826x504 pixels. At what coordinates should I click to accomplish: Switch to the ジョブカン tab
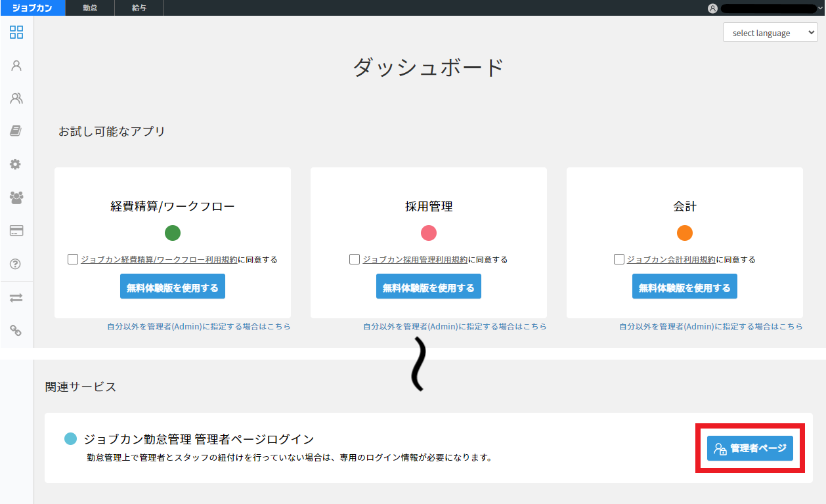point(33,8)
